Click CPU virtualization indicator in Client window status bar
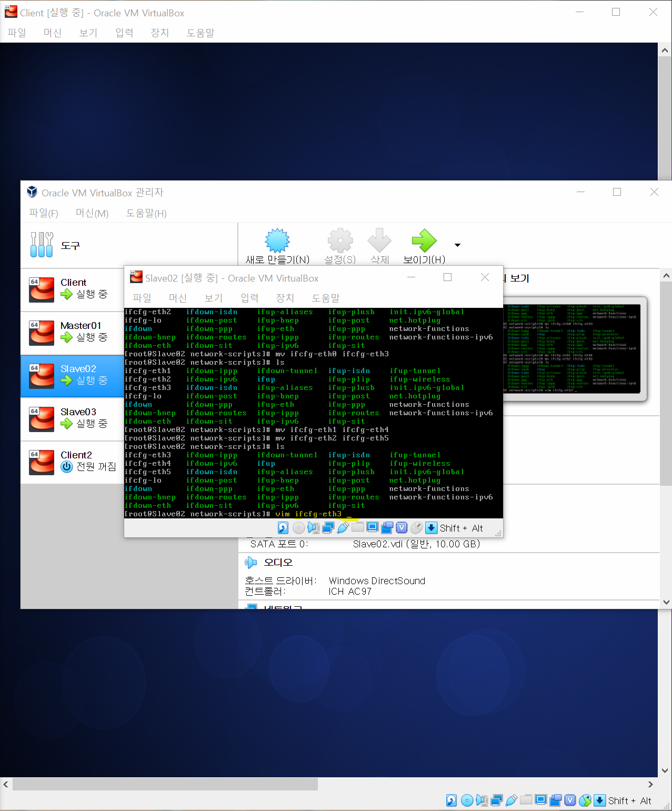 coord(570,800)
